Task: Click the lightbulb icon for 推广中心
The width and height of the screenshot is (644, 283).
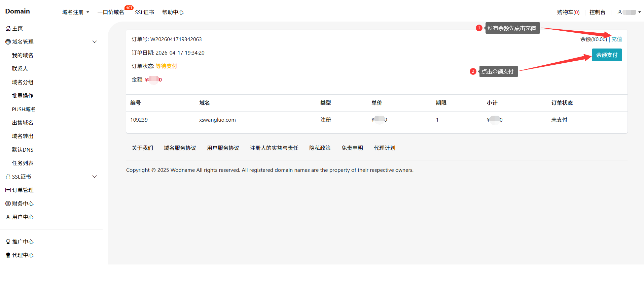Action: [8, 242]
